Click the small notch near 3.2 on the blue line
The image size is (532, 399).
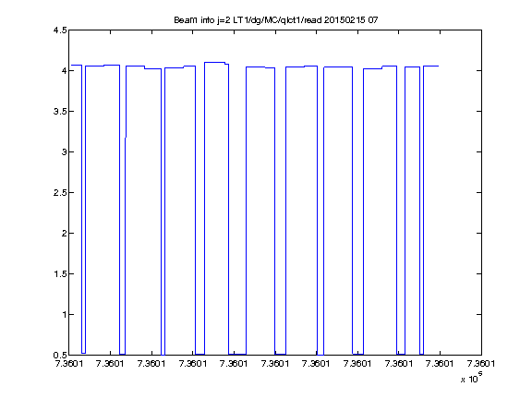pos(126,138)
